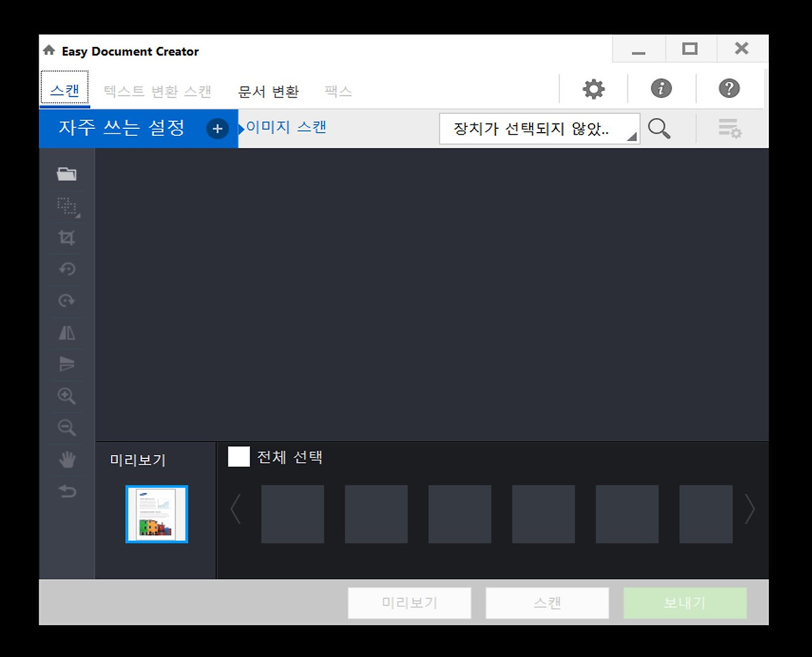
Task: Rotate the image clockwise
Action: point(67,300)
